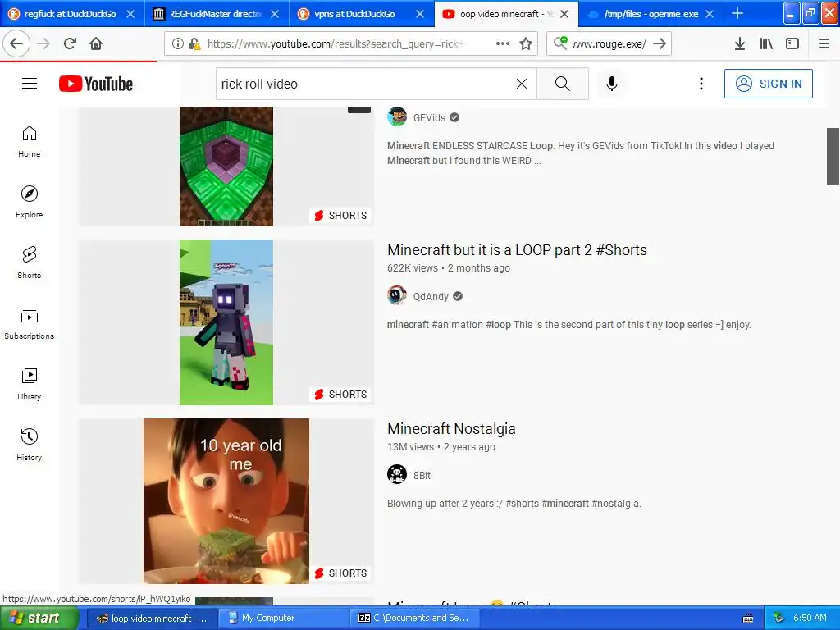Screen dimensions: 840x630
Task: Click "622K views" text
Action: coord(413,268)
